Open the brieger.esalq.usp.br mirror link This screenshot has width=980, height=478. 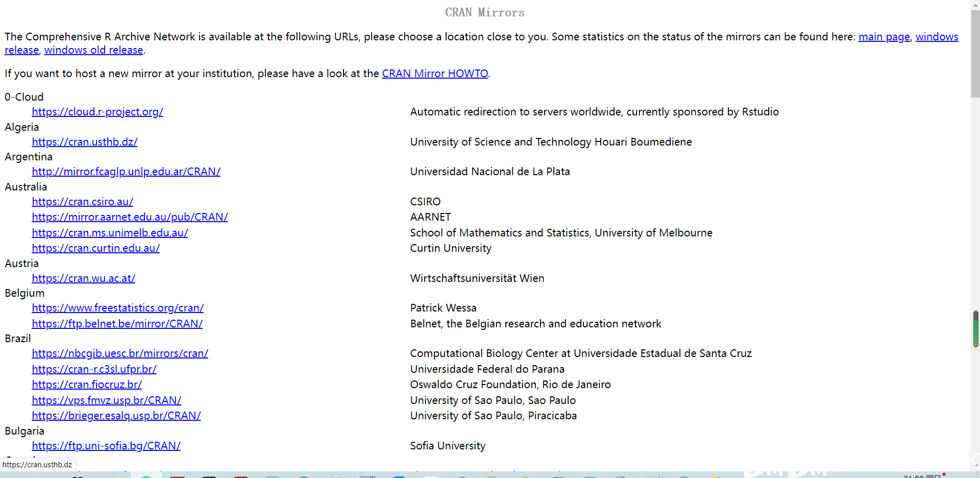pyautogui.click(x=116, y=416)
